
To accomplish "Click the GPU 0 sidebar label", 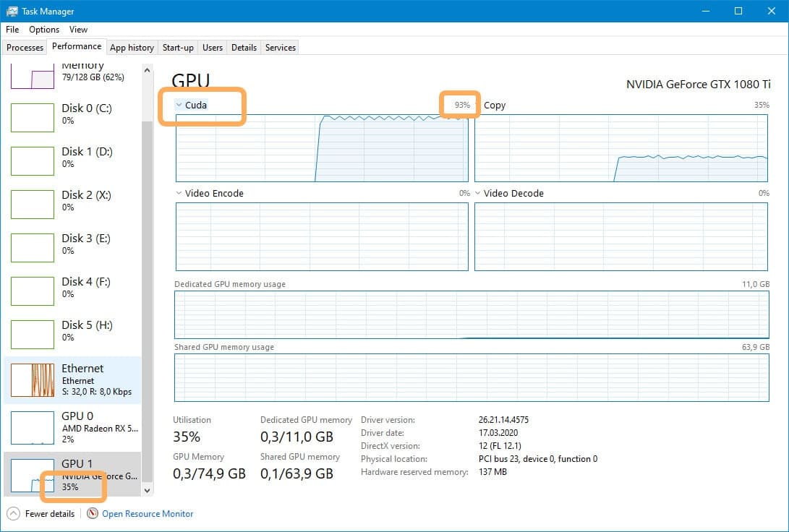I will [x=77, y=416].
